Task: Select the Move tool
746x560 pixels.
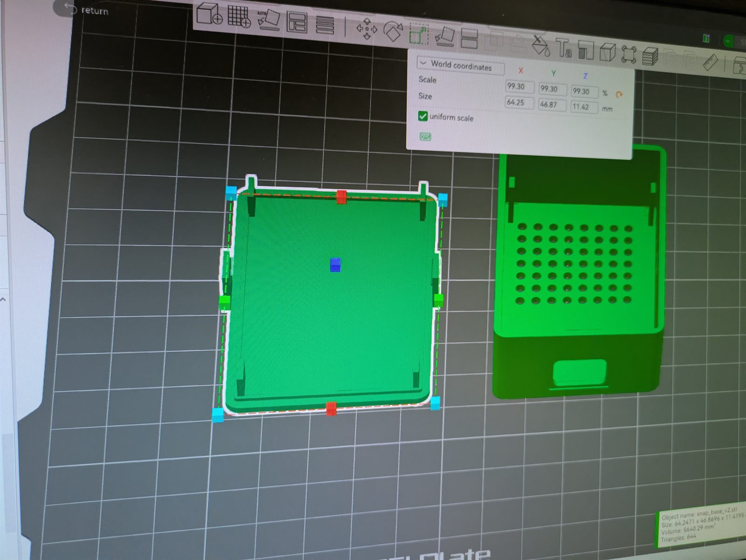Action: coord(366,28)
